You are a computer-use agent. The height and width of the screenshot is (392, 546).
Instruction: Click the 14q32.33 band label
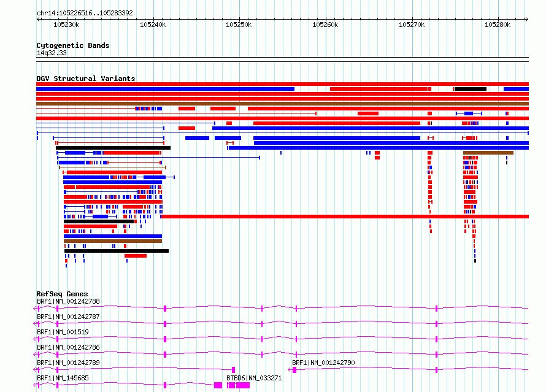pos(52,53)
